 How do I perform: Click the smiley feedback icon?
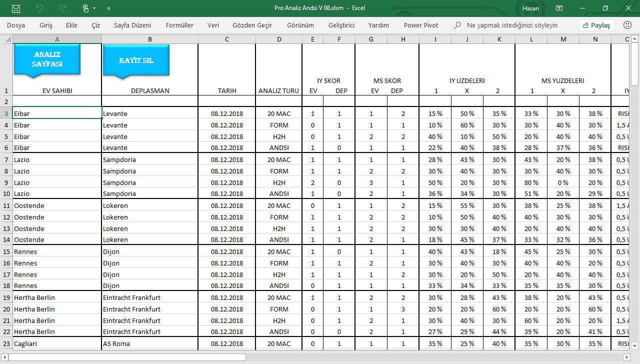(x=627, y=25)
